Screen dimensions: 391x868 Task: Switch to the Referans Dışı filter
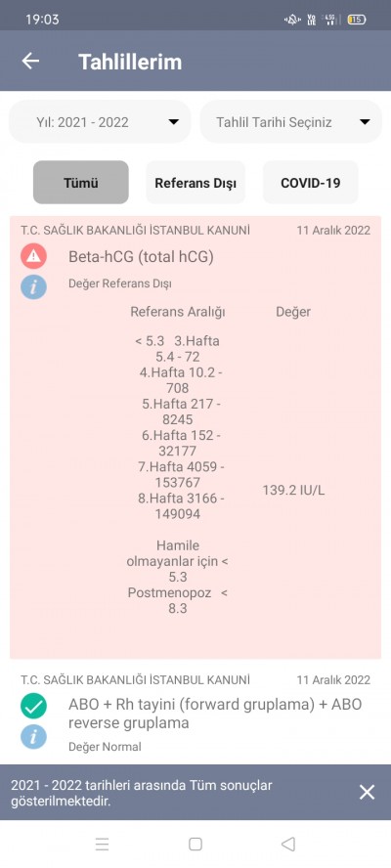[x=195, y=183]
